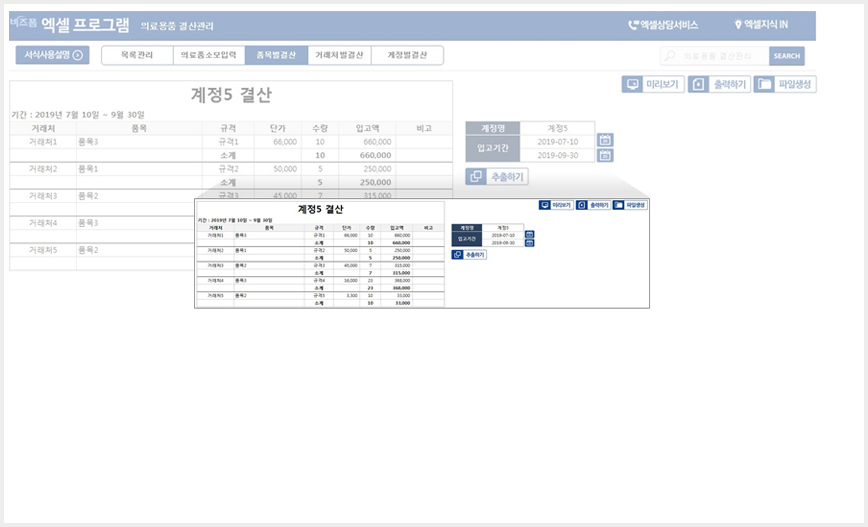This screenshot has height=527, width=868.
Task: Open the calendar icon beside 2019-09-30
Action: point(605,156)
